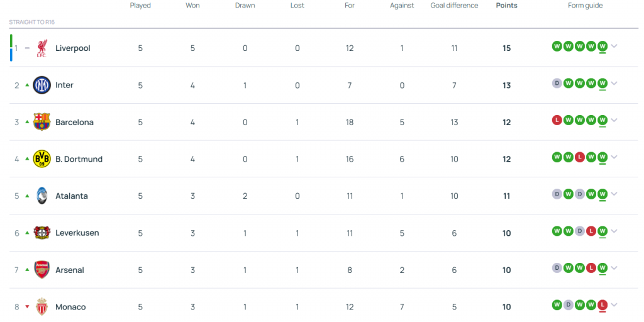Open the Liverpool team name link

tap(73, 48)
